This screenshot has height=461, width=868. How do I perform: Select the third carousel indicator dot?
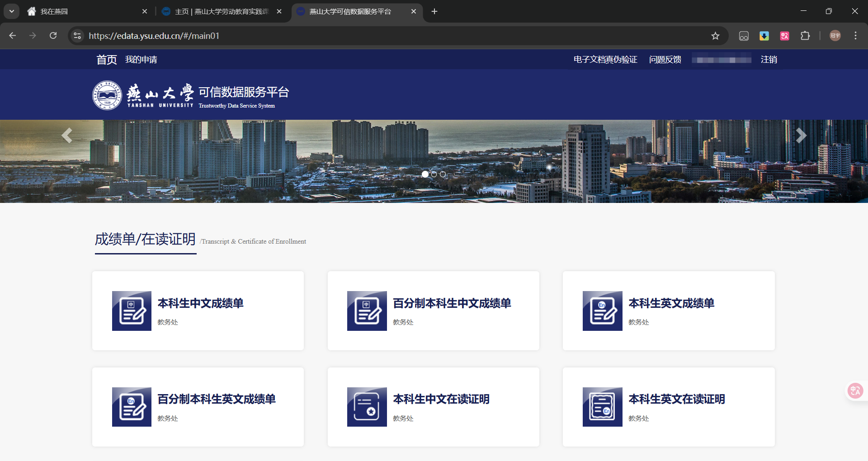click(x=443, y=174)
